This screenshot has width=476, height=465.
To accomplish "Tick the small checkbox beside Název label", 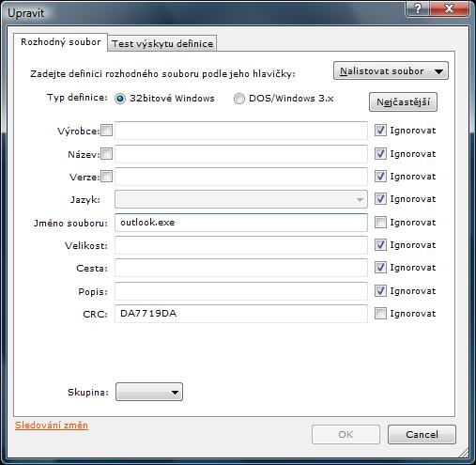I will pos(107,154).
